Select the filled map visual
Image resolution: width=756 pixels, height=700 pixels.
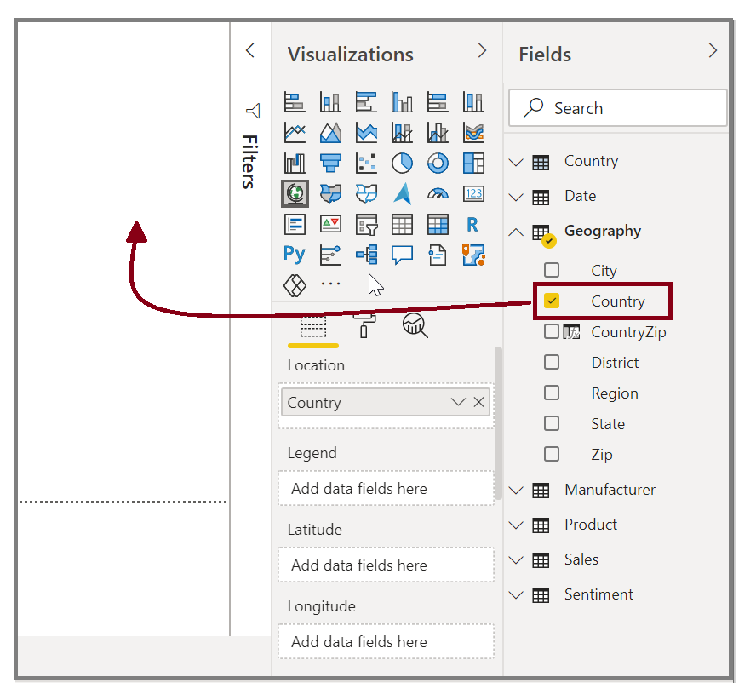tap(330, 194)
